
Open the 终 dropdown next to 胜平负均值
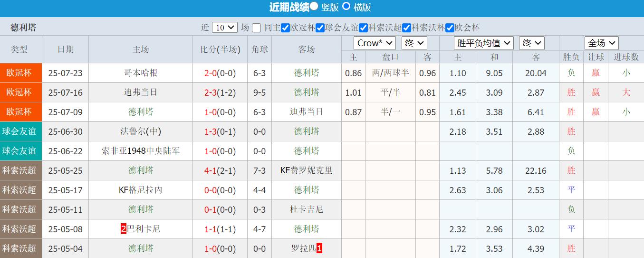531,43
